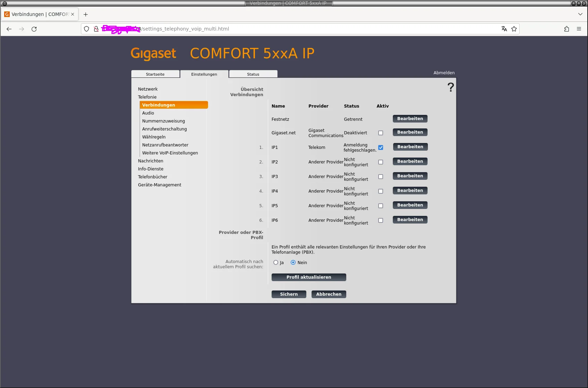
Task: Click Bearbeiten for the Festnetz connection
Action: [410, 119]
